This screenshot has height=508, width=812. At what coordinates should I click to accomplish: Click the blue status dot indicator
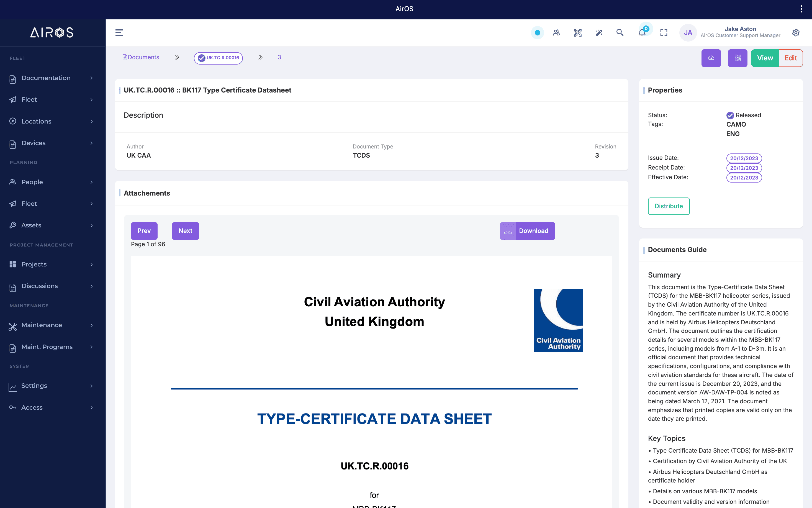(x=537, y=33)
